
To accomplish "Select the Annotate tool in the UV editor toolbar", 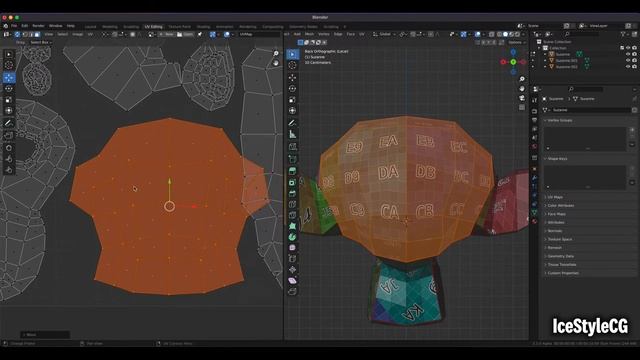I will pos(9,123).
